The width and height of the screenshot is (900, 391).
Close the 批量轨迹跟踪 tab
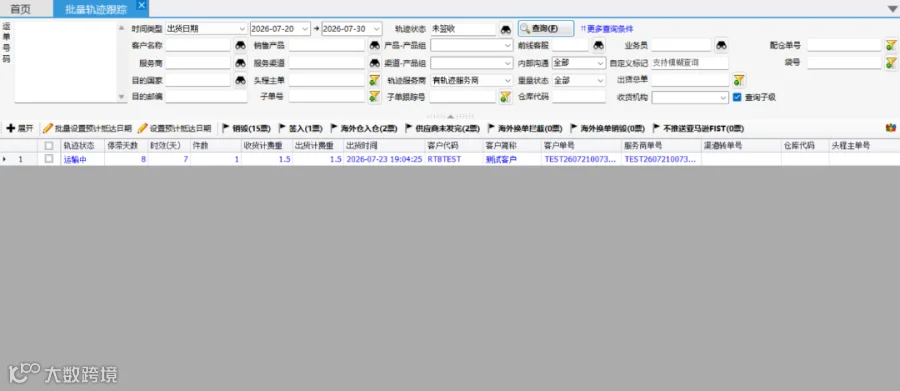(142, 6)
